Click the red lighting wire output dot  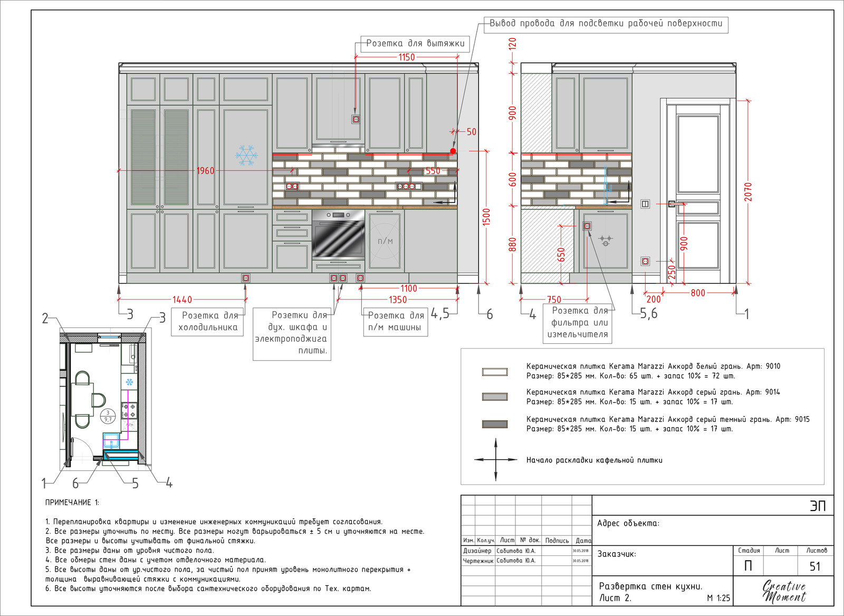[x=453, y=151]
